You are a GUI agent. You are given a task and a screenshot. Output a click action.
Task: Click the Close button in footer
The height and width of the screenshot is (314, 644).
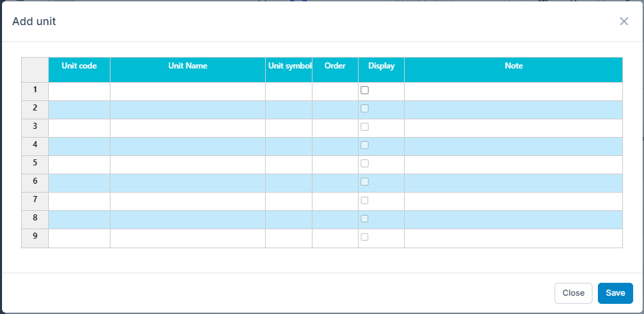pyautogui.click(x=573, y=293)
